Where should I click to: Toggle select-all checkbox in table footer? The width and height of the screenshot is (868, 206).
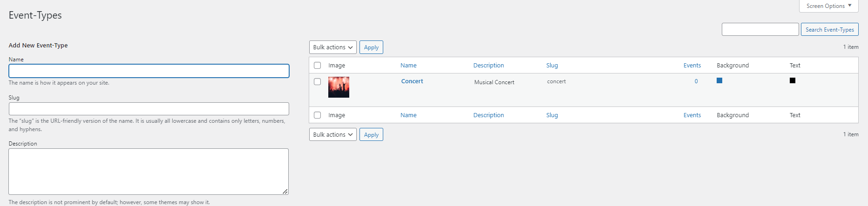(318, 115)
